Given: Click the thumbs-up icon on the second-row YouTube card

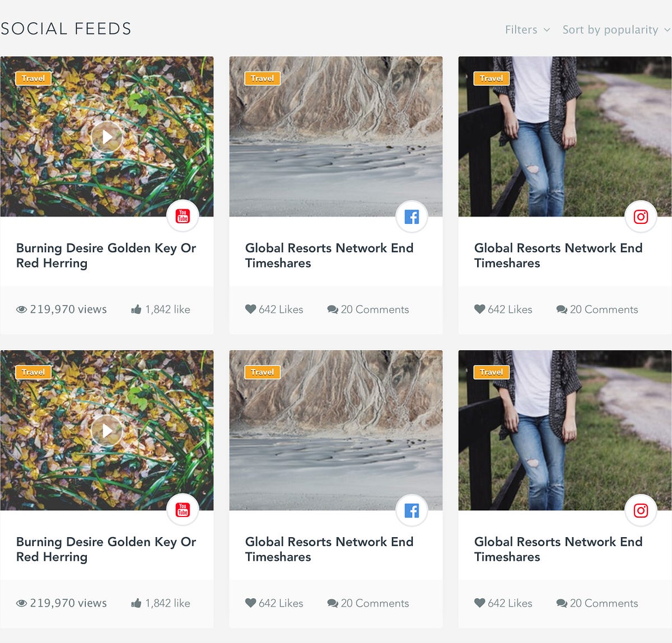Looking at the screenshot, I should point(136,603).
